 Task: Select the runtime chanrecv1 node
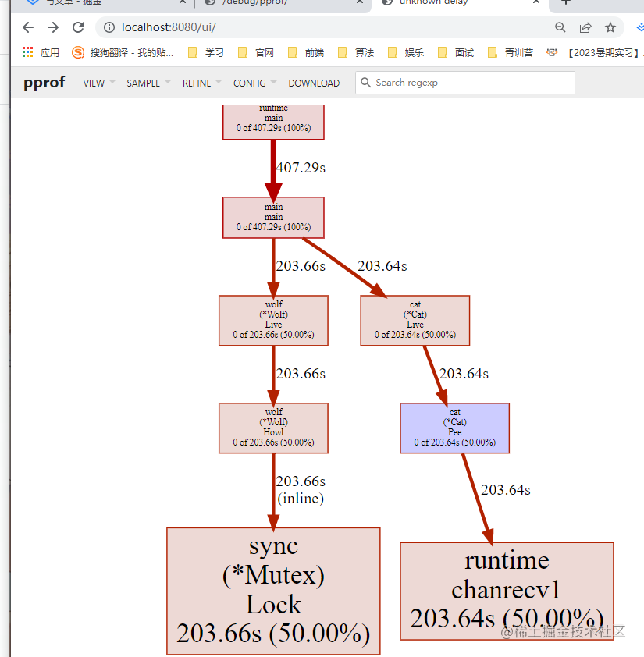[507, 591]
